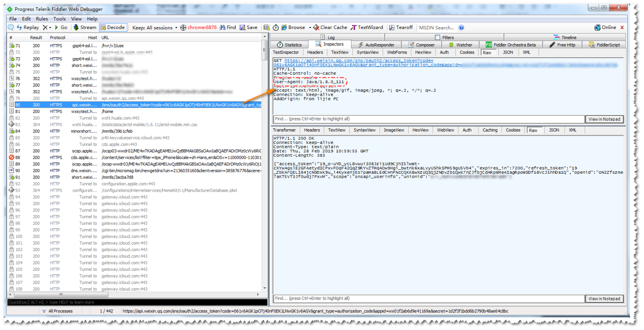Open the TextWizard tool
The height and width of the screenshot is (330, 644).
click(367, 27)
